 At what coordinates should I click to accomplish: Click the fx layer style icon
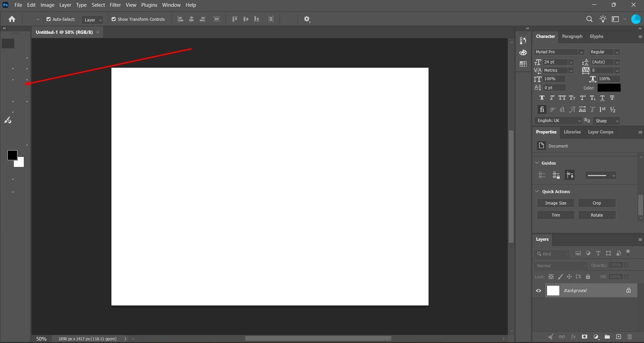573,337
